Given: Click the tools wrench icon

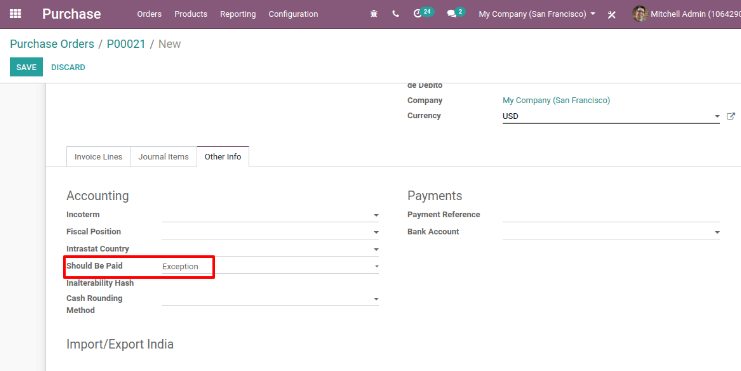Looking at the screenshot, I should point(612,15).
